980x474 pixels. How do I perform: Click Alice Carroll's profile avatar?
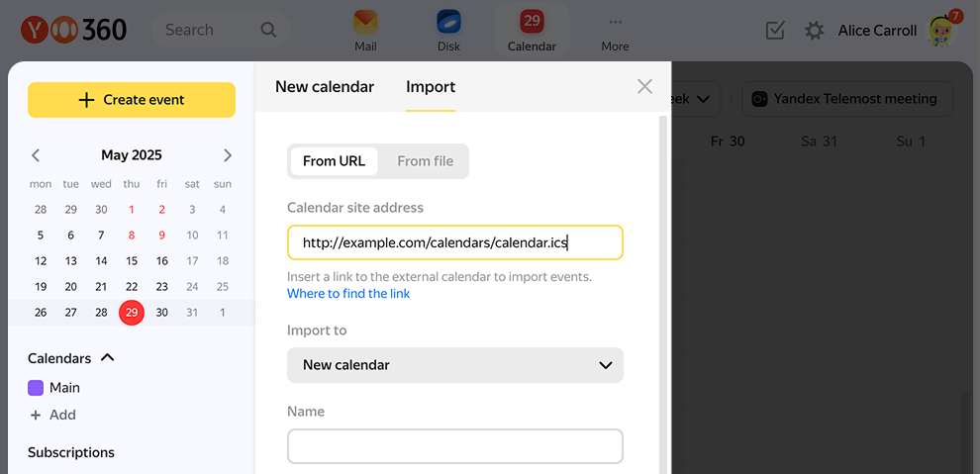click(x=941, y=31)
